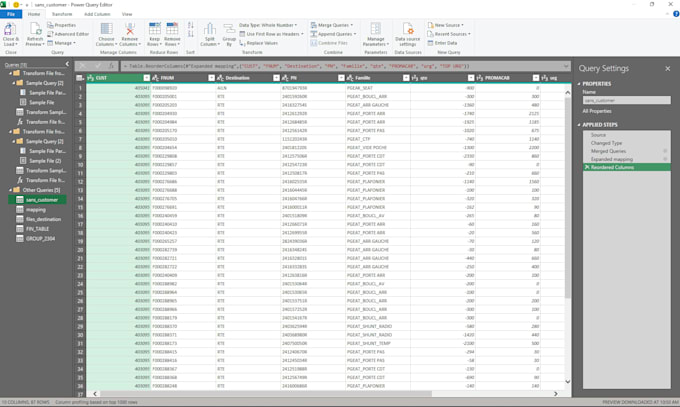The width and height of the screenshot is (680, 407).
Task: Delete the Reordered Columns step
Action: point(587,167)
